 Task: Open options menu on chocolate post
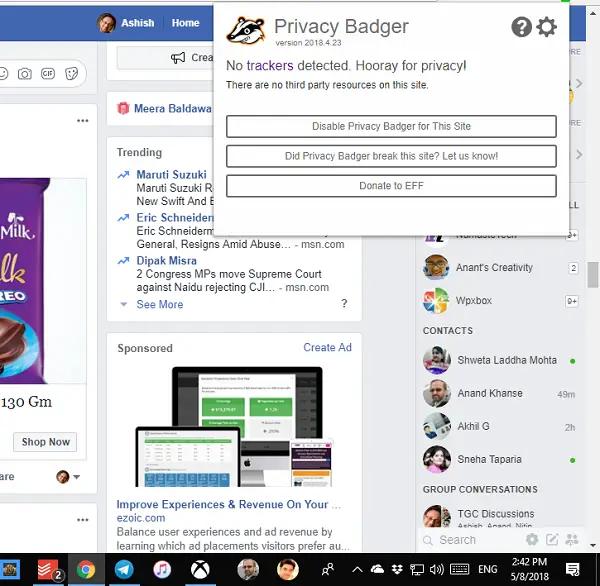[x=83, y=121]
